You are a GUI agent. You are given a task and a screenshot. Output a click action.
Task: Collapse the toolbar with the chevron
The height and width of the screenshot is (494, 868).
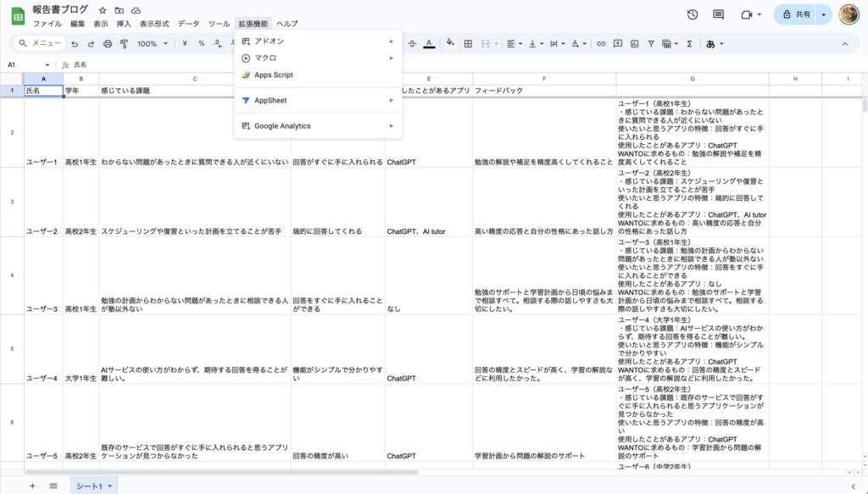pyautogui.click(x=844, y=44)
